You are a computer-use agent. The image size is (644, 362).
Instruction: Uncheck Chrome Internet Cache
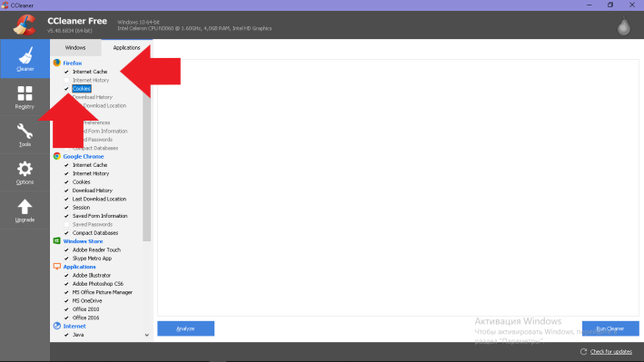coord(66,165)
